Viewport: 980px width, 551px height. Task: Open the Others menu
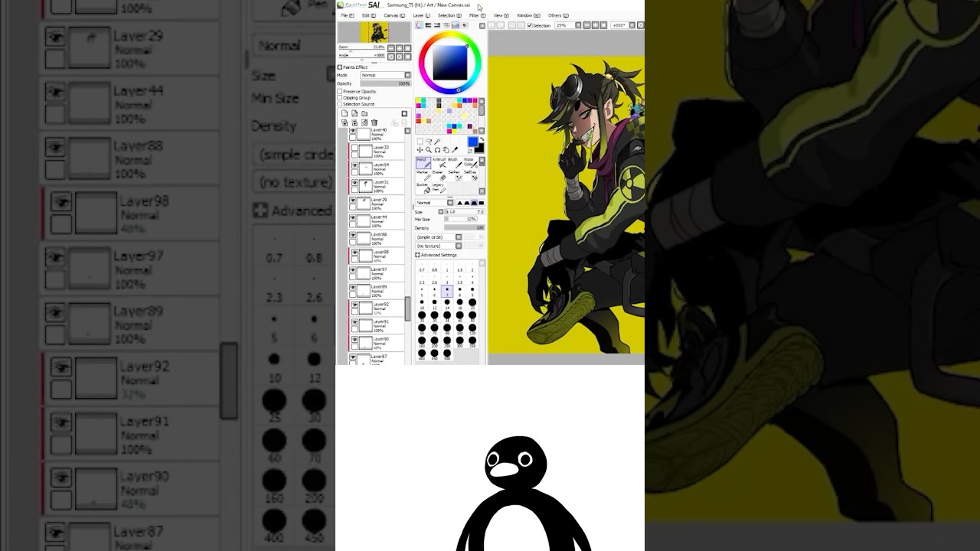pyautogui.click(x=558, y=15)
